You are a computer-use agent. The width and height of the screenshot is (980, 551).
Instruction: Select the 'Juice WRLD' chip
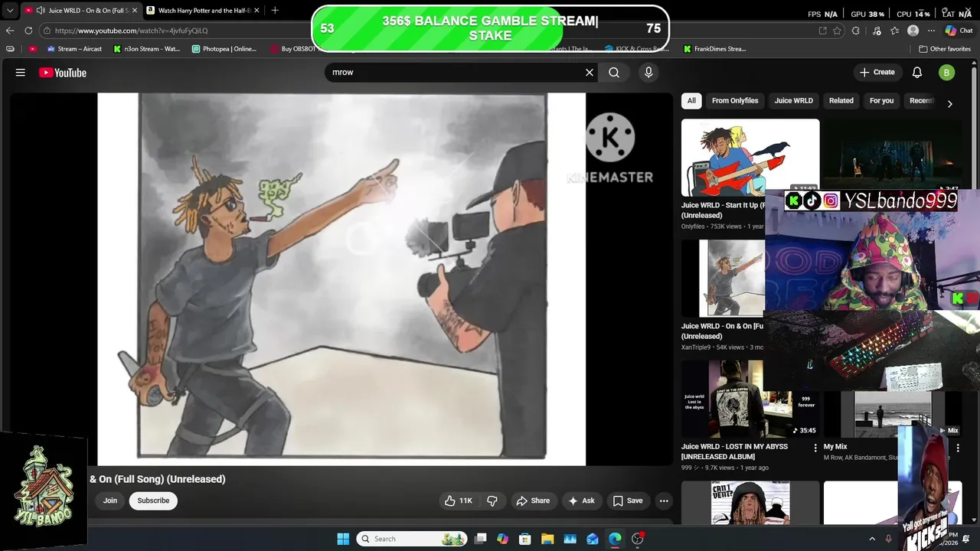click(793, 101)
